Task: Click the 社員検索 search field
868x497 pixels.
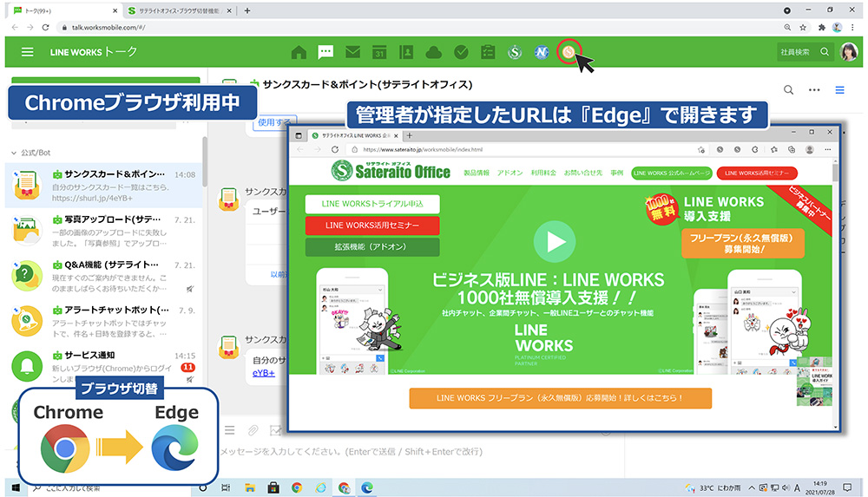Action: point(802,52)
